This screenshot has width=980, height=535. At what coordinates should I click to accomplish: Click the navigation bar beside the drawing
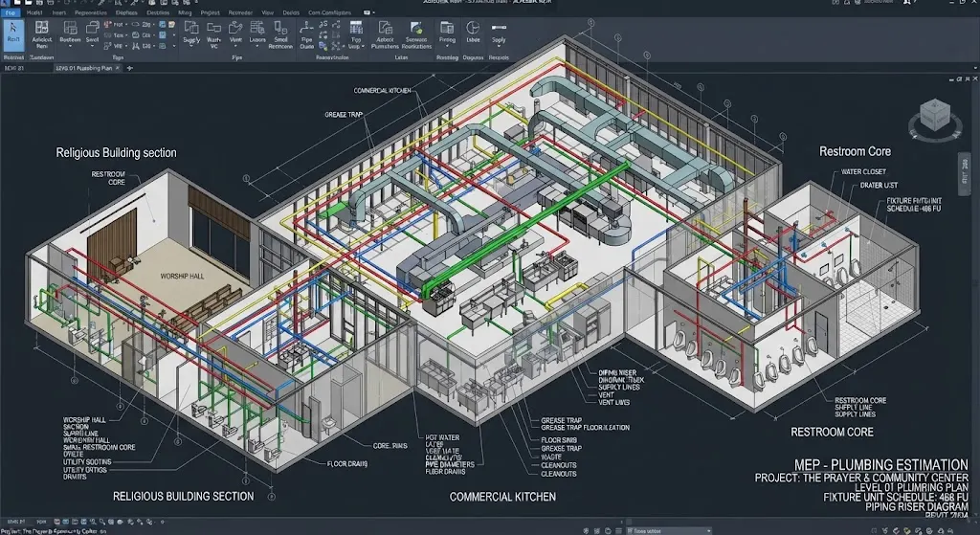[x=963, y=176]
